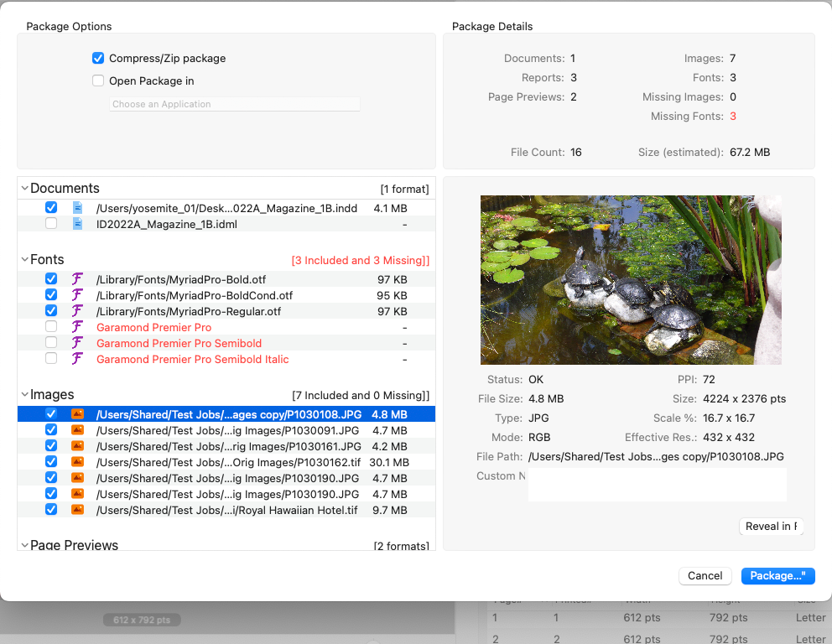Uncheck the P1030161.JPG image checkbox

pos(51,445)
